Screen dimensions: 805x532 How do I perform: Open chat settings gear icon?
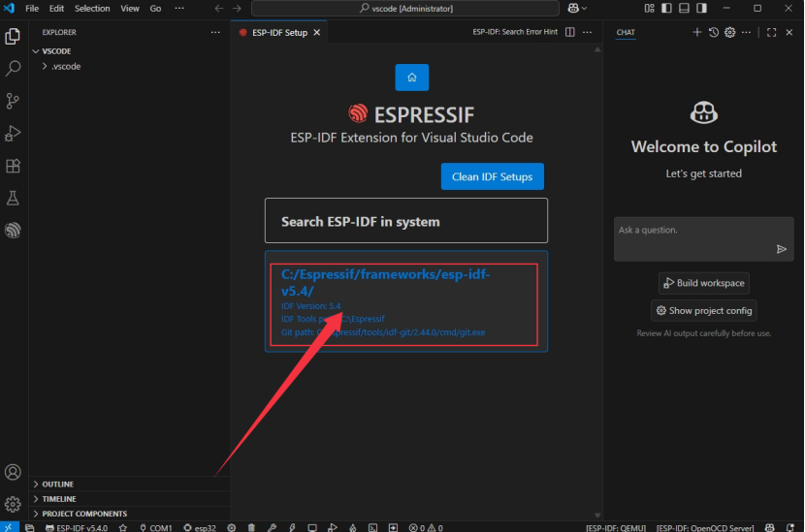coord(729,32)
